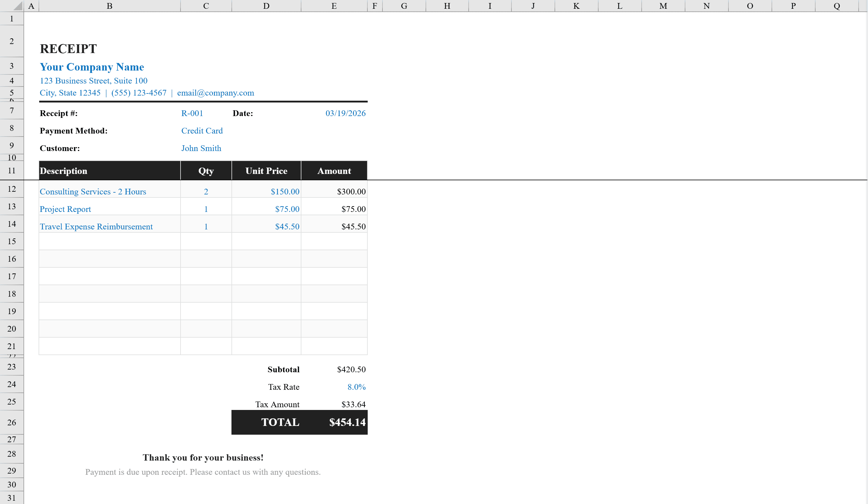Select the Subtotal amount $420.50 cell
The width and height of the screenshot is (868, 504).
coord(351,369)
